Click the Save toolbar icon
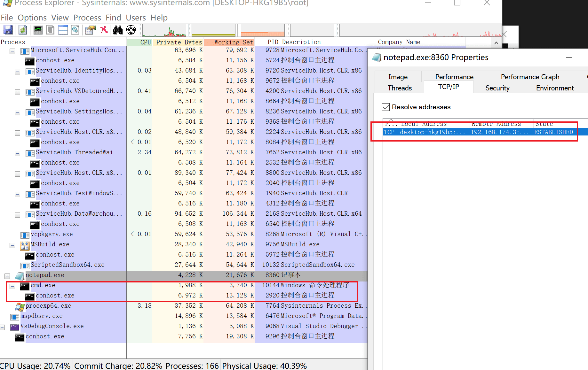588x370 pixels. [x=8, y=30]
